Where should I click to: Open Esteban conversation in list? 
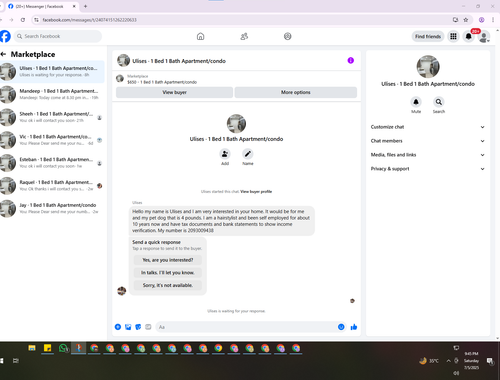(x=52, y=163)
